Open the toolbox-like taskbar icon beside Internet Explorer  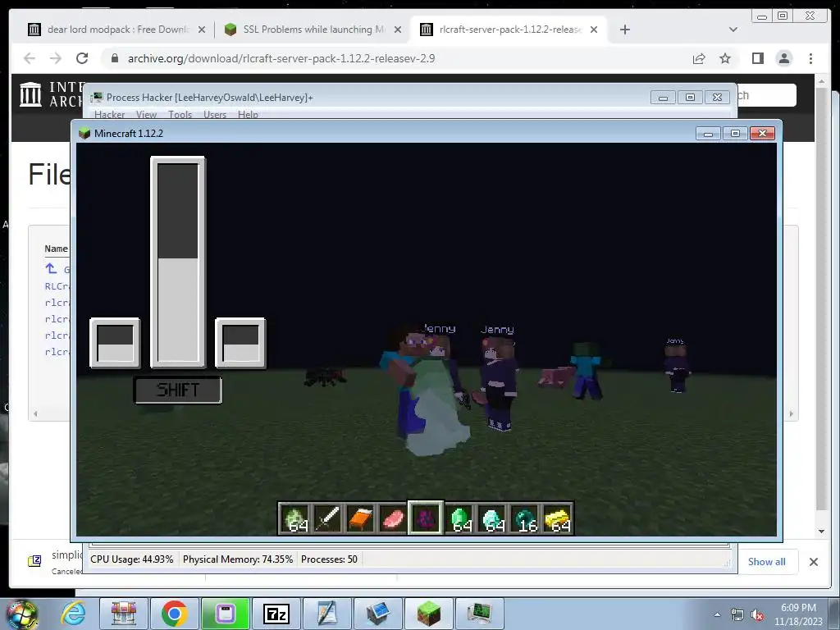[x=124, y=614]
